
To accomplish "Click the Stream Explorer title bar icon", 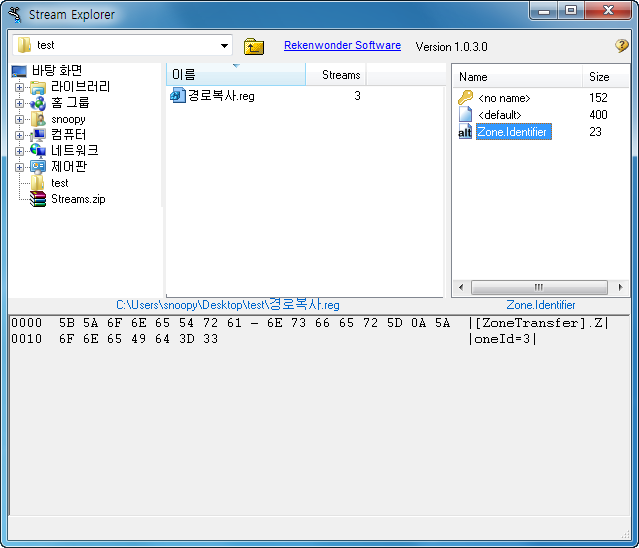I will tap(15, 14).
